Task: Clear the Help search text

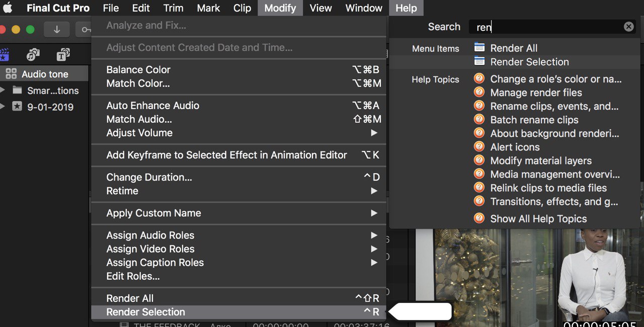Action: pyautogui.click(x=628, y=27)
